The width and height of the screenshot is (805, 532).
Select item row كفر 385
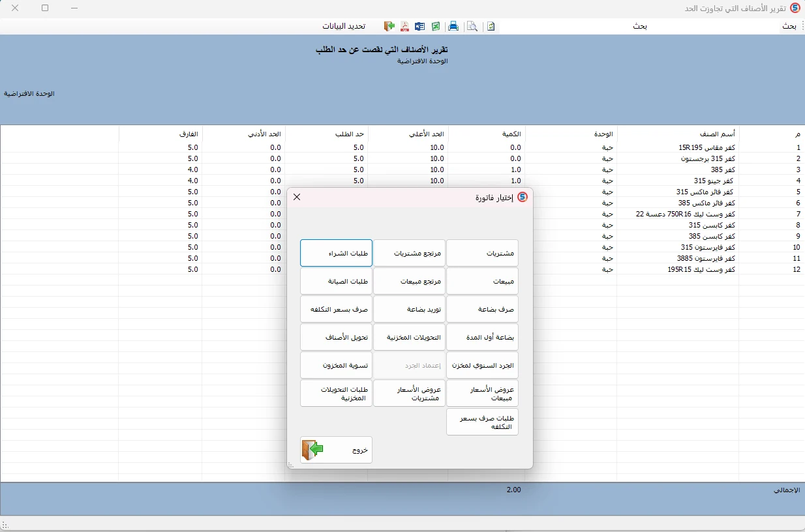[402, 170]
